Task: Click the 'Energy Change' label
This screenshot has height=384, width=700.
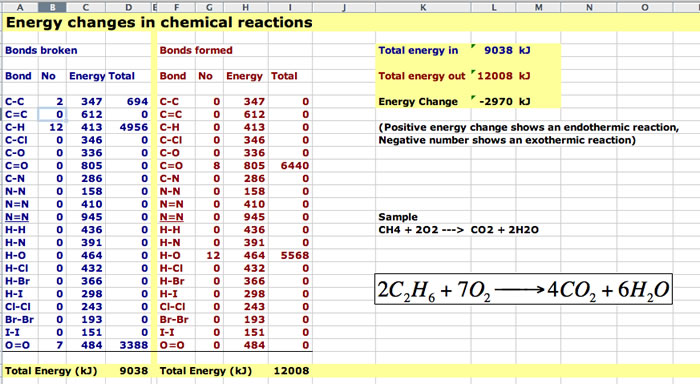Action: (x=418, y=102)
